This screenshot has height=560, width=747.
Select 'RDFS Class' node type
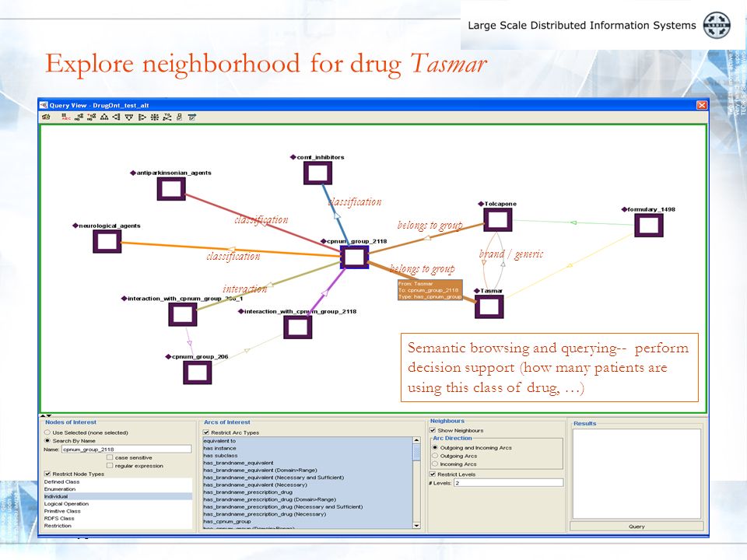[x=118, y=518]
